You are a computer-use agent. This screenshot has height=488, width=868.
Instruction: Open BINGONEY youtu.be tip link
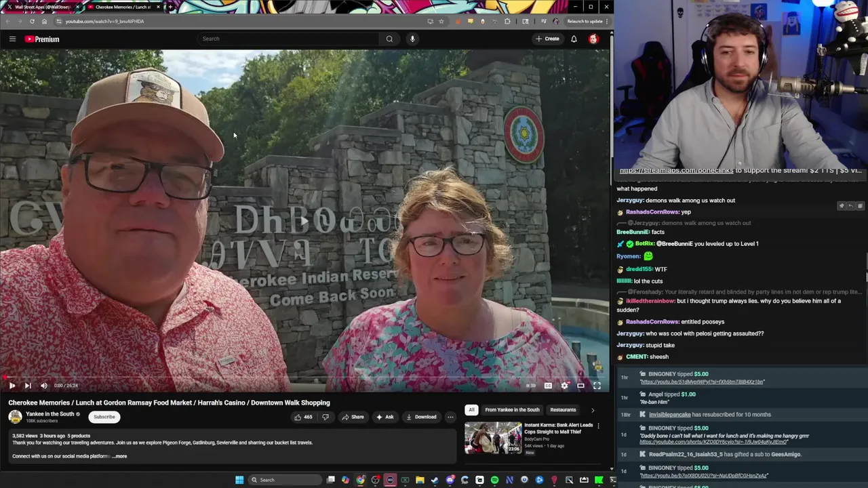(x=702, y=382)
